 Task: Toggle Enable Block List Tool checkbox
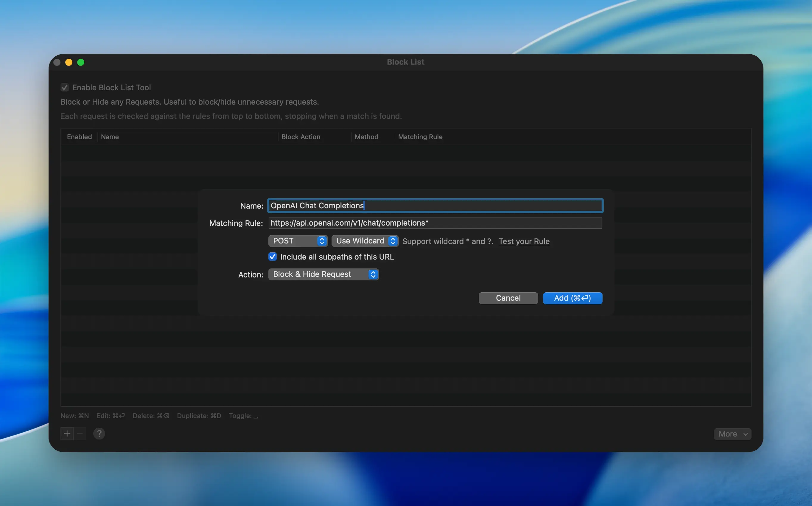click(65, 87)
